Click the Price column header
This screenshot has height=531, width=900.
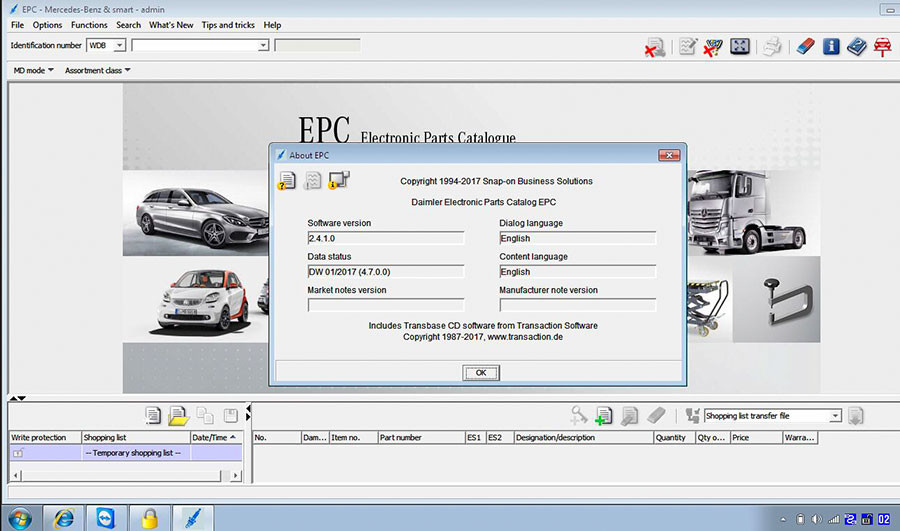[x=757, y=437]
